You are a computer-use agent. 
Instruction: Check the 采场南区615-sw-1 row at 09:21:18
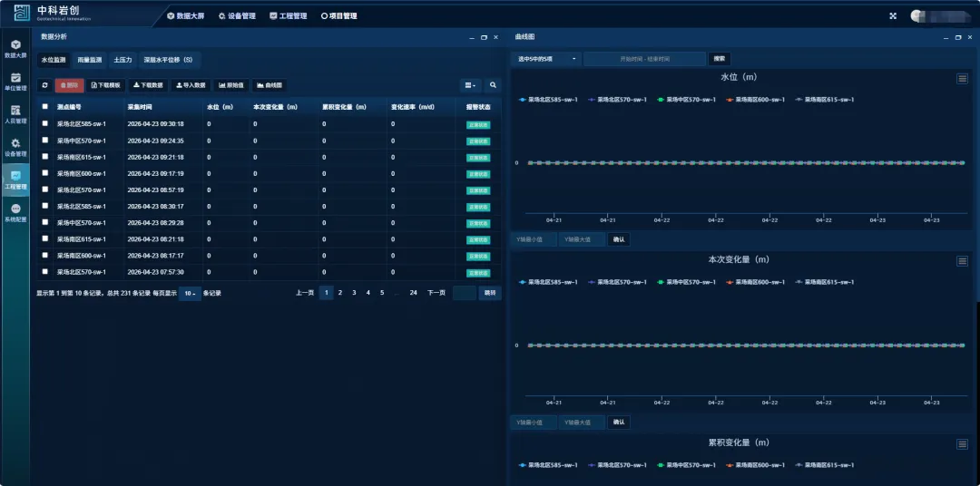point(44,157)
